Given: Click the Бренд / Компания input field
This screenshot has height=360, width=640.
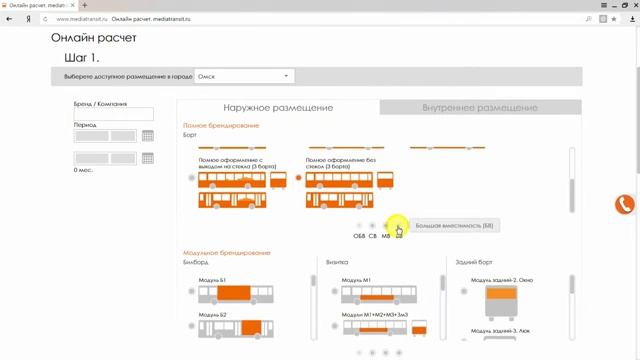Looking at the screenshot, I should coord(114,114).
